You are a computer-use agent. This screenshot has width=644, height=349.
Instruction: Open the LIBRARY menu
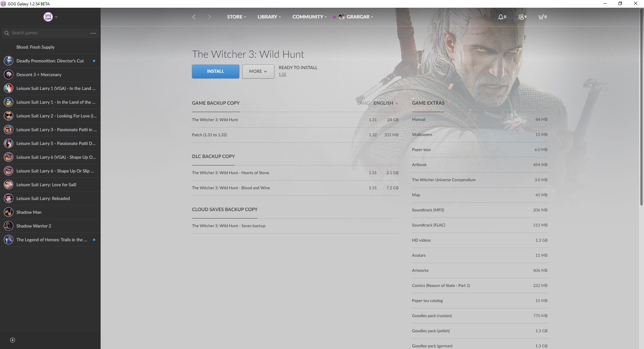(269, 17)
